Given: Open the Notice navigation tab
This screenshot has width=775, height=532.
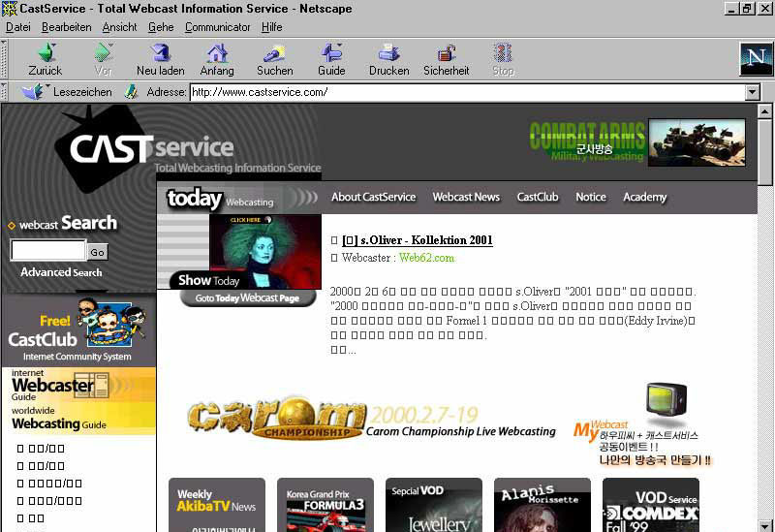Looking at the screenshot, I should click(591, 197).
